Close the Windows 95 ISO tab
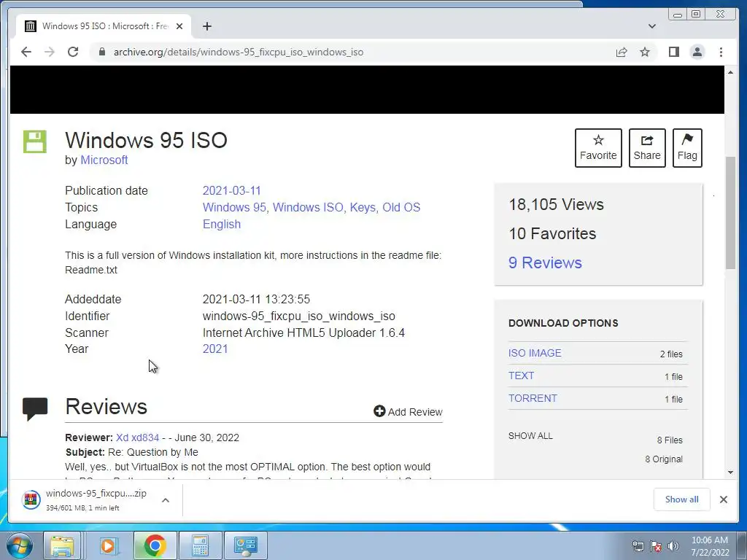 179,26
